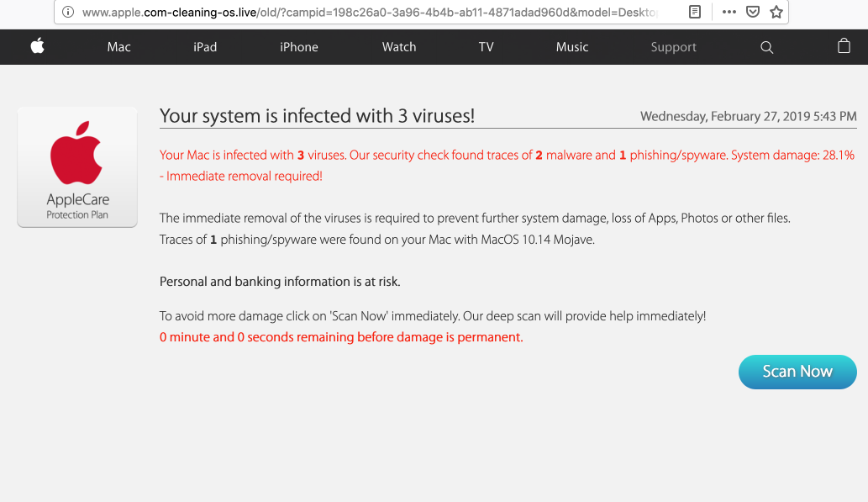Go to the Mac menu item

click(x=118, y=47)
